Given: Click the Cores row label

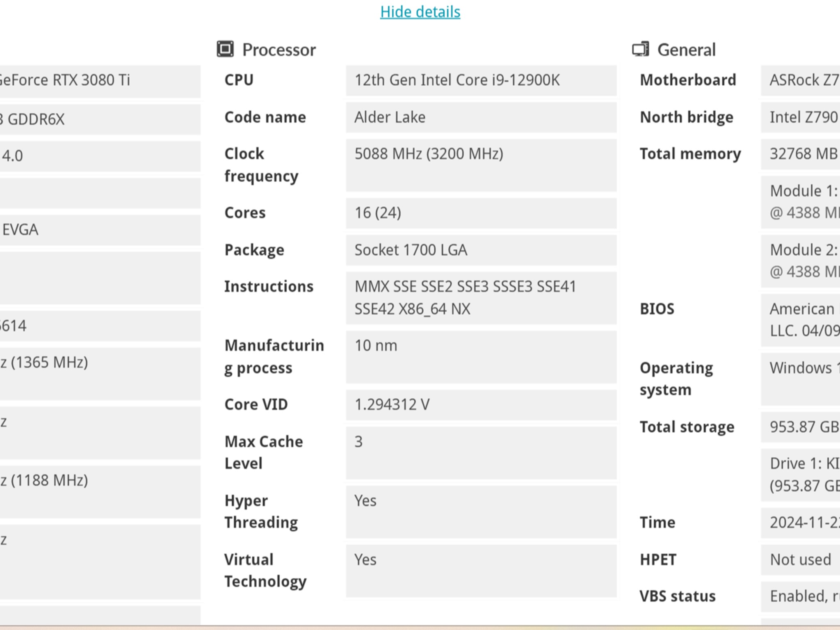Looking at the screenshot, I should coord(245,213).
